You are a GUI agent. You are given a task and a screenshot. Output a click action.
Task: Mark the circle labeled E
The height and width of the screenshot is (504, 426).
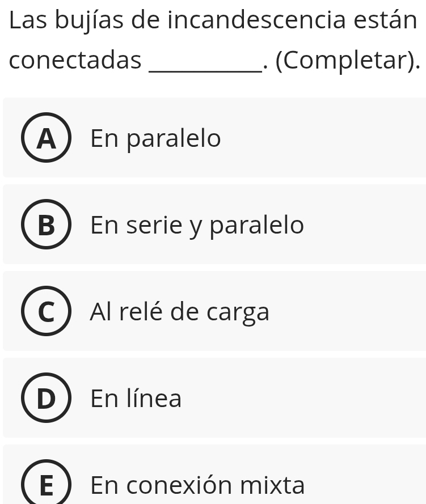point(46,485)
